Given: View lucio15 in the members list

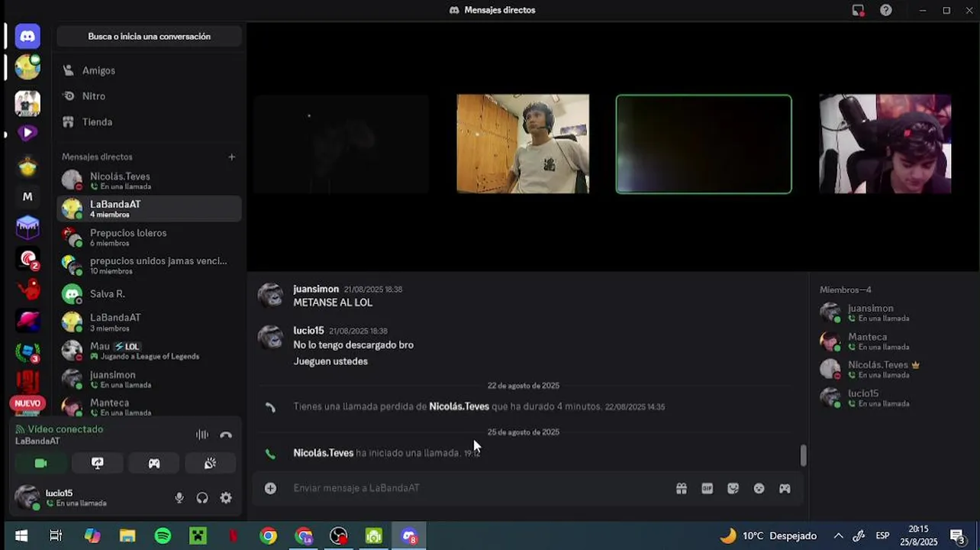Looking at the screenshot, I should 893,398.
